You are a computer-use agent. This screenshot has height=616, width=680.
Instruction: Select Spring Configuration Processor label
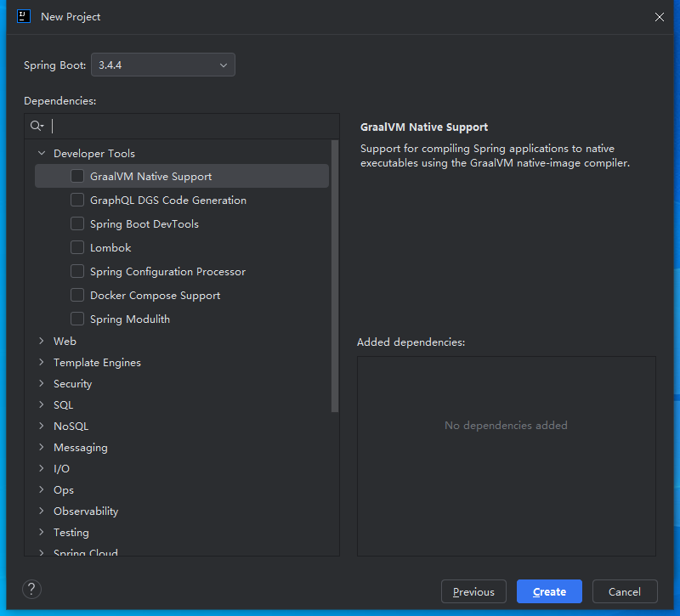pos(167,272)
